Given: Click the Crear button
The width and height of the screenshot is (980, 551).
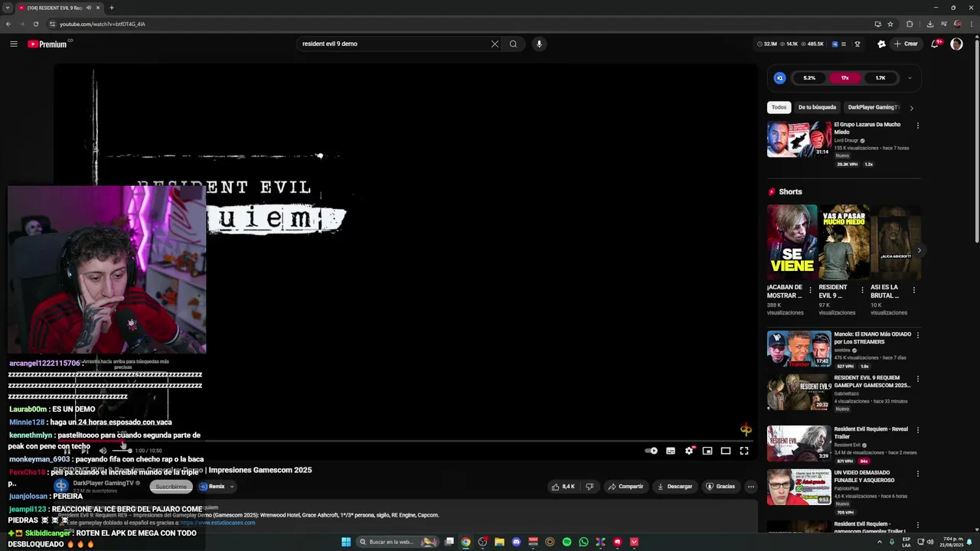Looking at the screenshot, I should pos(906,44).
